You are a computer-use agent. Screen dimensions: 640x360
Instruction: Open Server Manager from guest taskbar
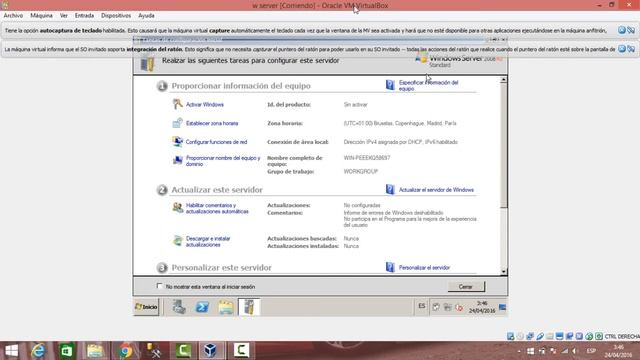pyautogui.click(x=179, y=307)
